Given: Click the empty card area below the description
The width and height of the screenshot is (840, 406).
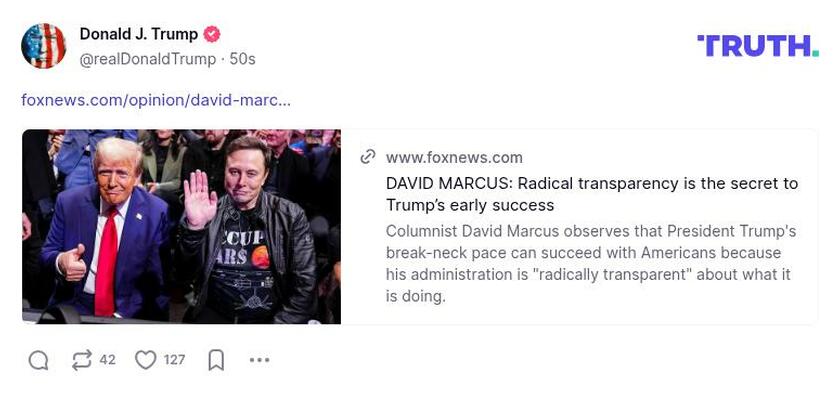Looking at the screenshot, I should (x=579, y=314).
